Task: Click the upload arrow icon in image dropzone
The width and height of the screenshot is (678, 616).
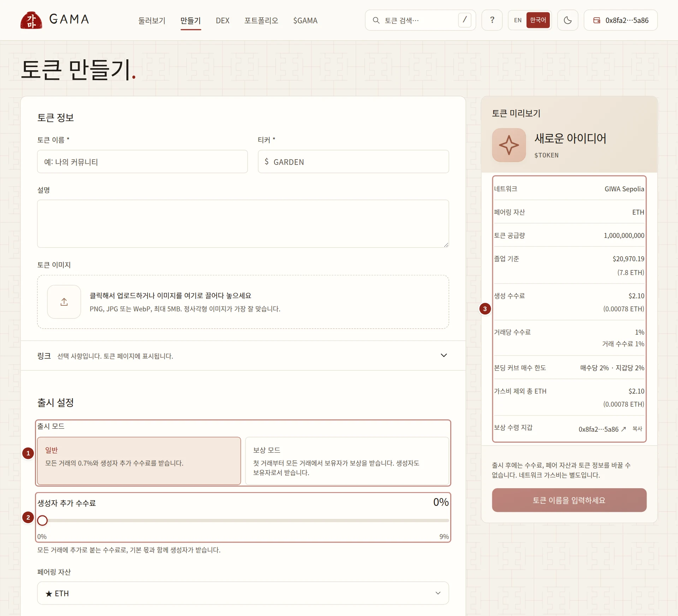Action: (x=64, y=302)
